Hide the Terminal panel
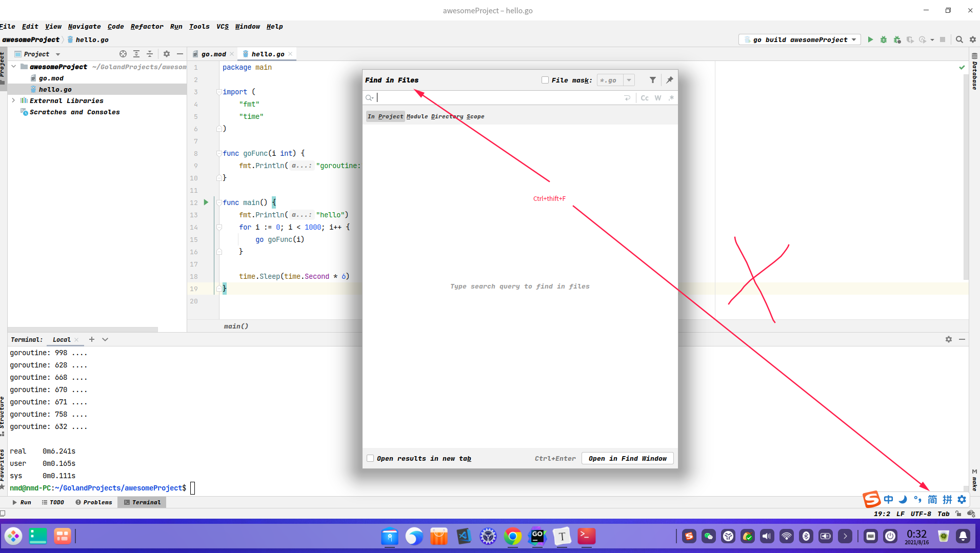 click(x=962, y=339)
